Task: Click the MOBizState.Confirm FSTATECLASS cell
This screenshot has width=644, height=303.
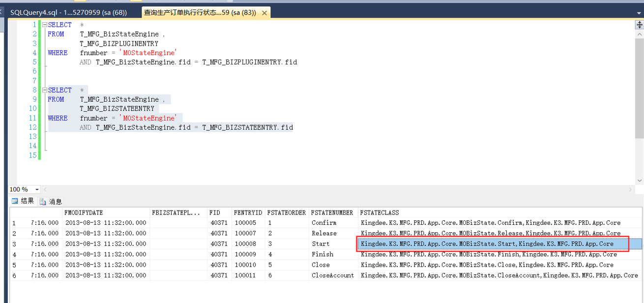Action: (499, 223)
